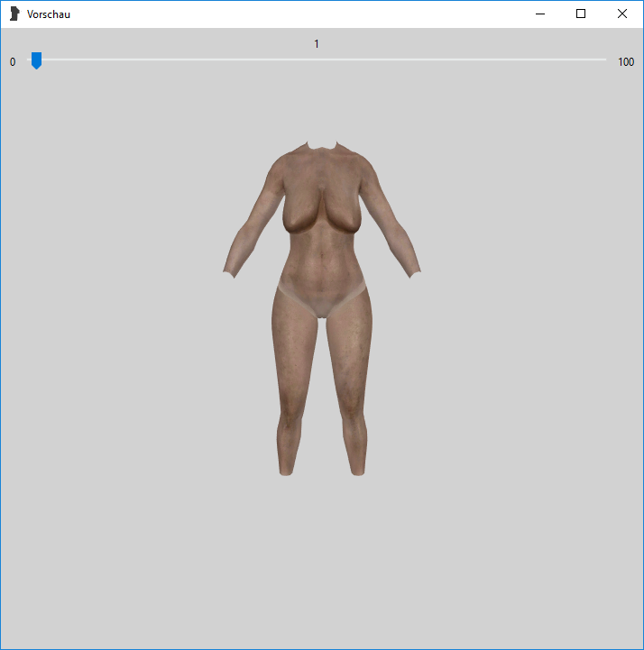The image size is (644, 650).
Task: Close the Vorschau preview window
Action: click(x=622, y=14)
